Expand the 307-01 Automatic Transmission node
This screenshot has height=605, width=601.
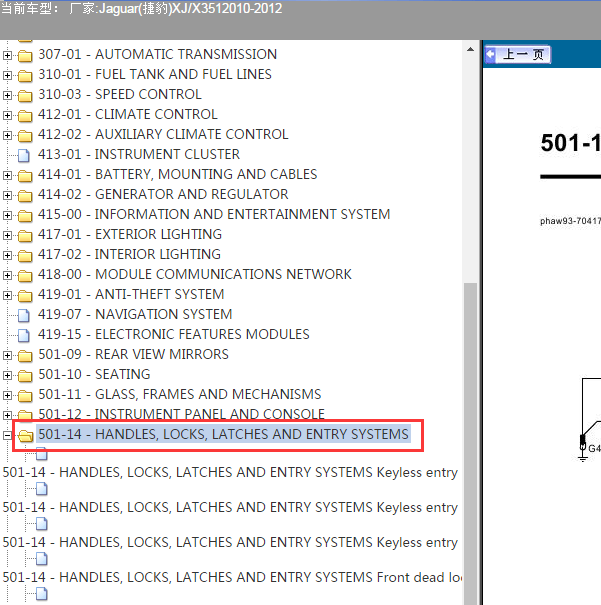pos(7,55)
